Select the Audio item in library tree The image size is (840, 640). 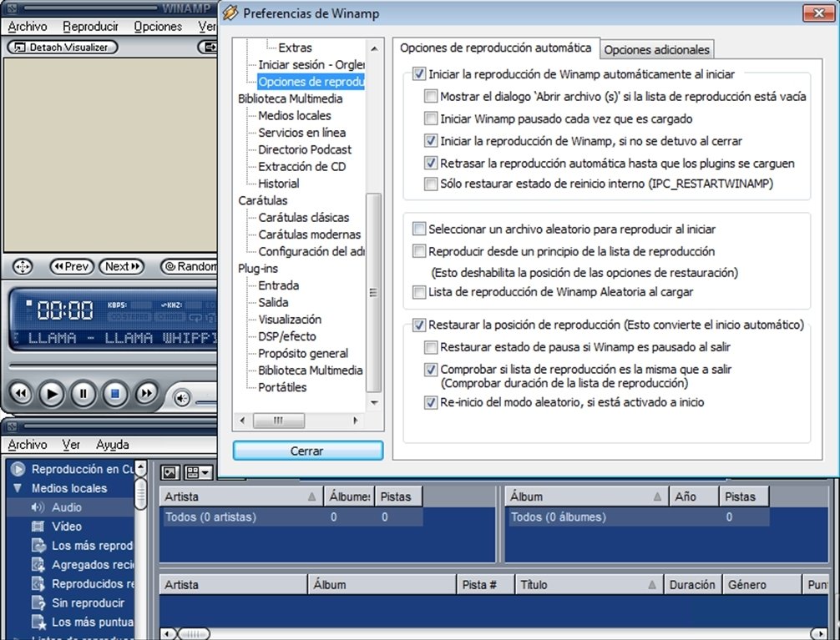tap(67, 507)
